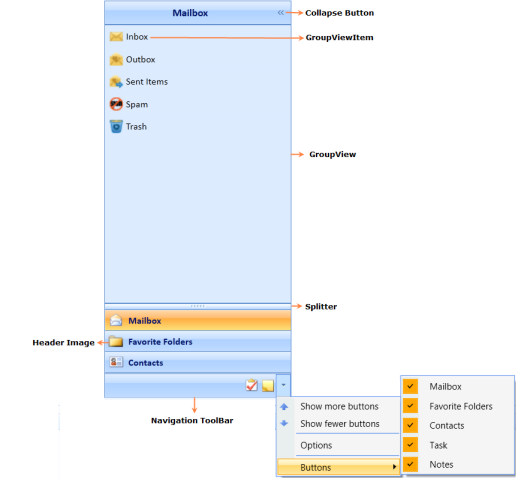Click the Mailbox header title

point(190,13)
